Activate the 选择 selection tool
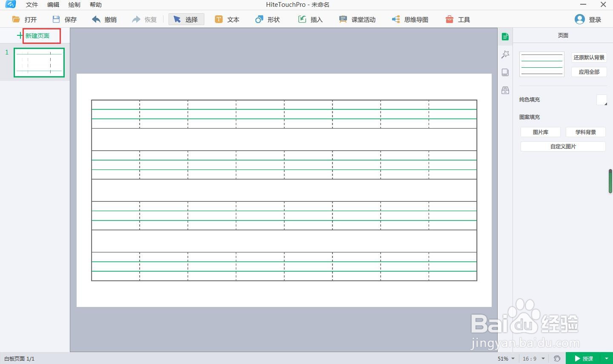Viewport: 613px width, 364px height. [186, 20]
